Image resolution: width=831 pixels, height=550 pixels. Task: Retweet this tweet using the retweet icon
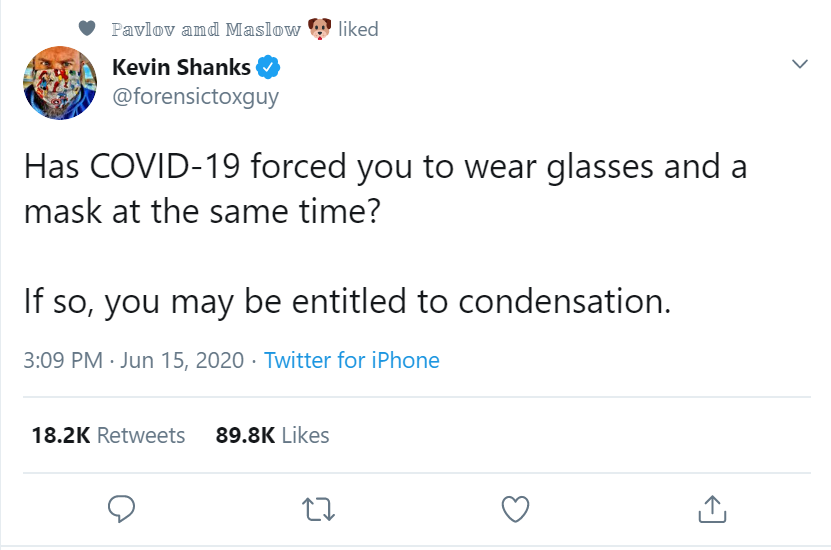click(x=318, y=509)
